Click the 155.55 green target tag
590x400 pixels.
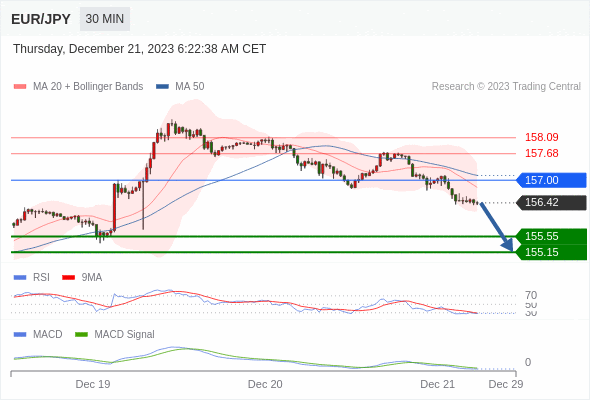tap(551, 236)
